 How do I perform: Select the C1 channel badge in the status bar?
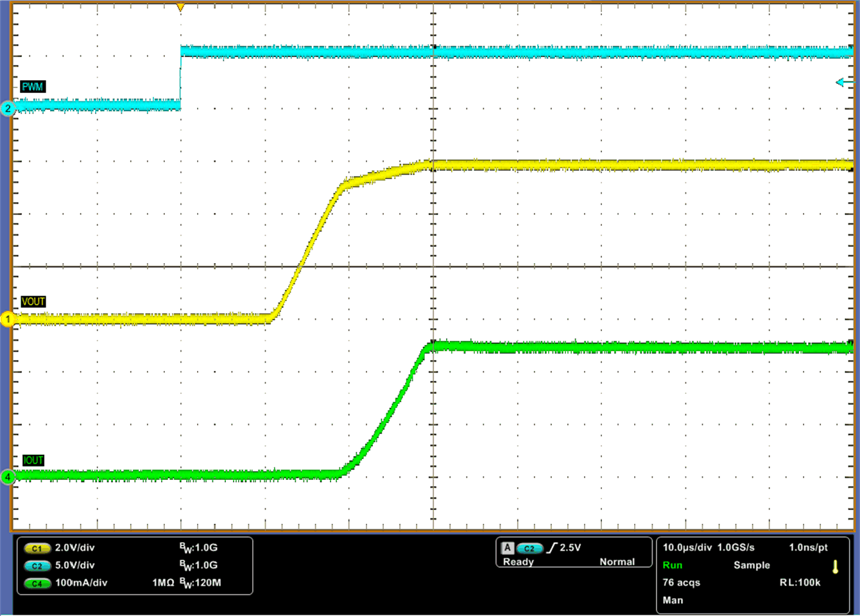click(x=37, y=548)
